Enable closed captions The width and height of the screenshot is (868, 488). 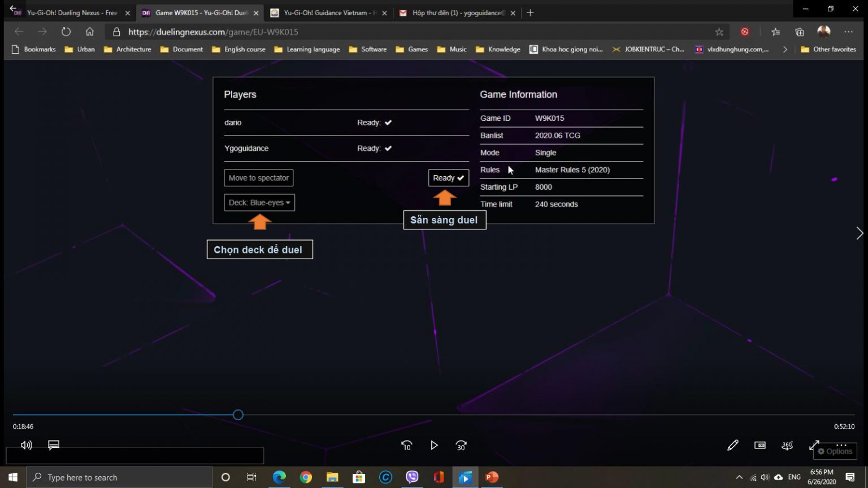point(53,445)
